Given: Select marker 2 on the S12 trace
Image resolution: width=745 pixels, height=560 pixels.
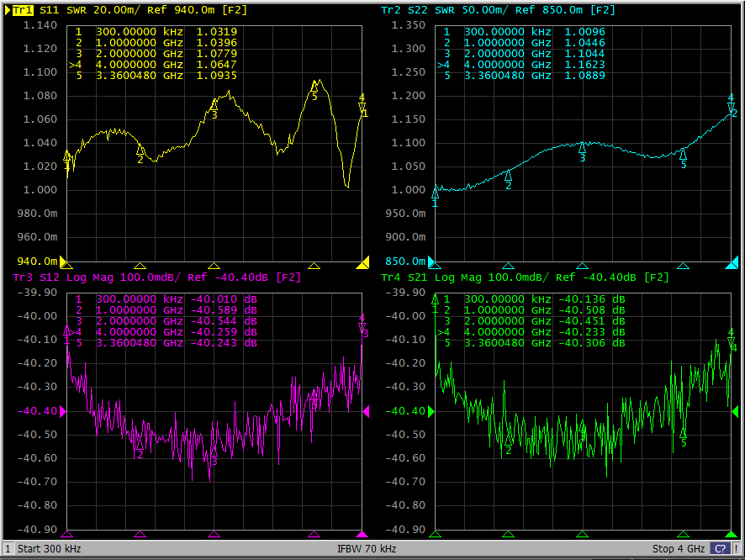Looking at the screenshot, I should click(x=140, y=446).
